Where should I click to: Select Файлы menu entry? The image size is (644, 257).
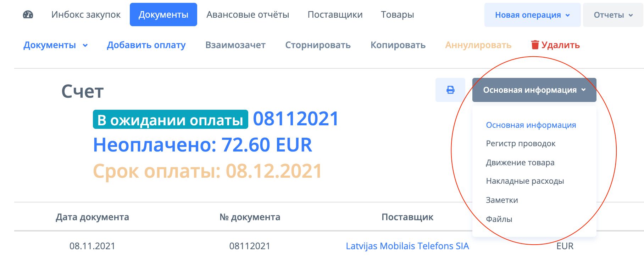[x=499, y=219]
